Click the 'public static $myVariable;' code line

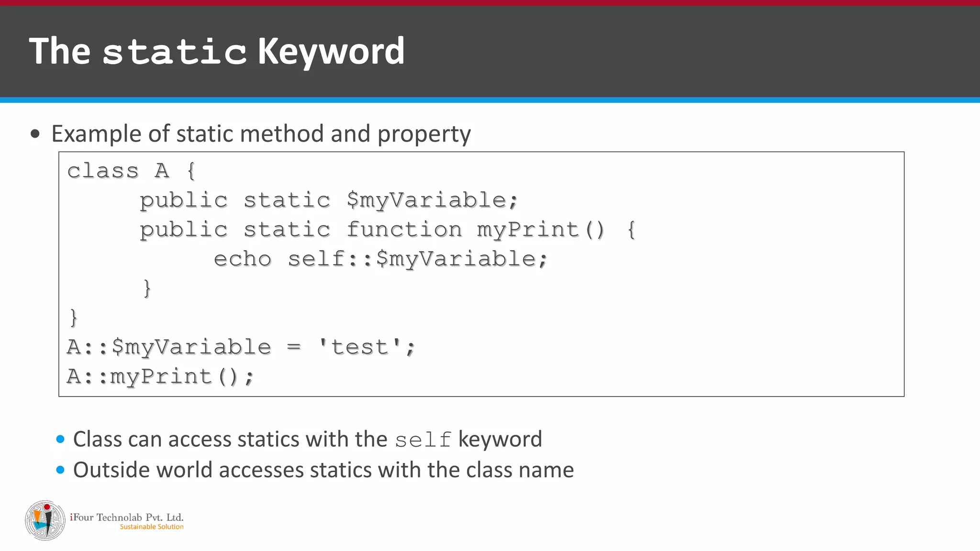(x=328, y=200)
